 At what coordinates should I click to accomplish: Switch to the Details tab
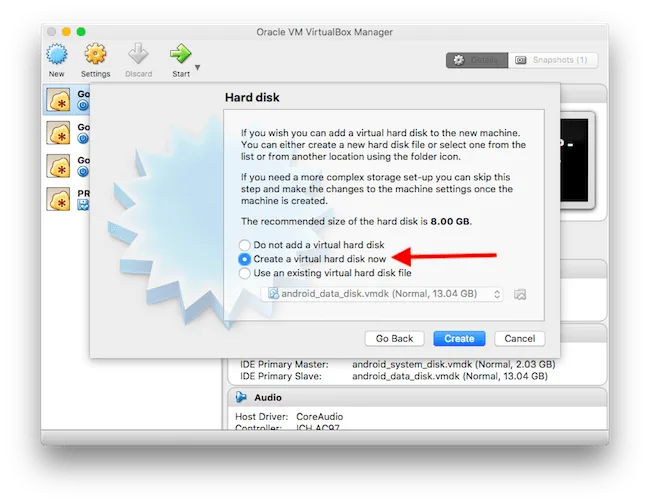tap(477, 60)
